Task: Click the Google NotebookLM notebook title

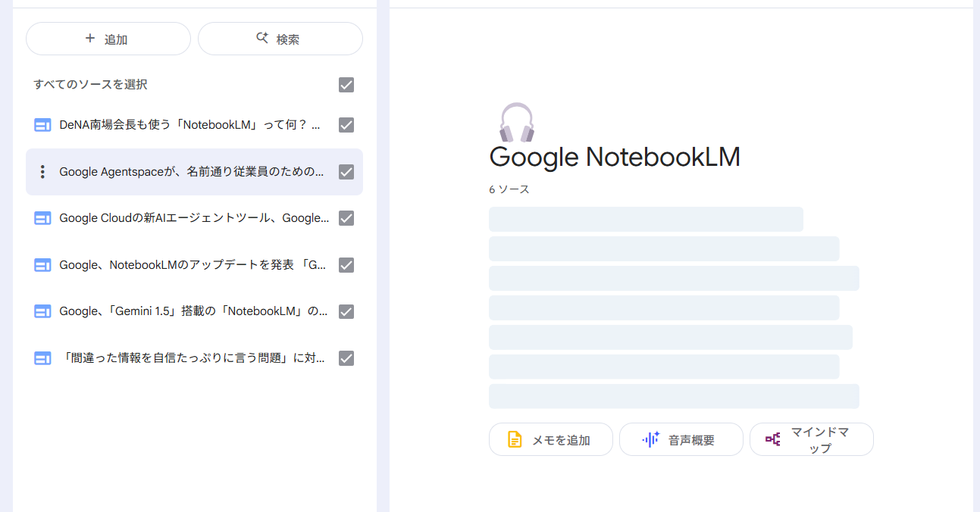Action: tap(615, 158)
